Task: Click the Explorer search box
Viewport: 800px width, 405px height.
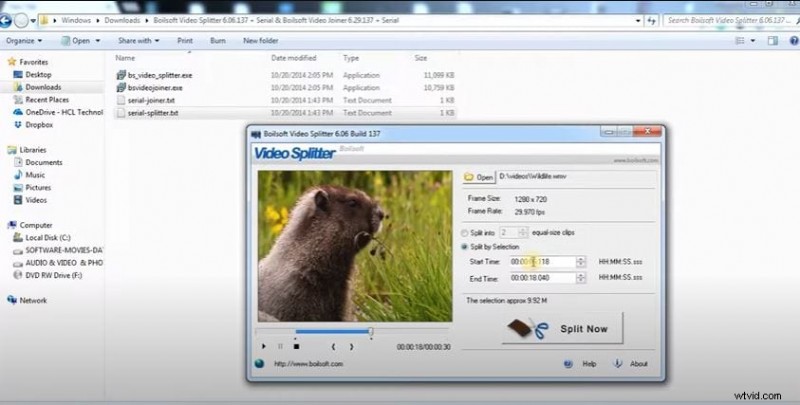Action: tap(731, 20)
